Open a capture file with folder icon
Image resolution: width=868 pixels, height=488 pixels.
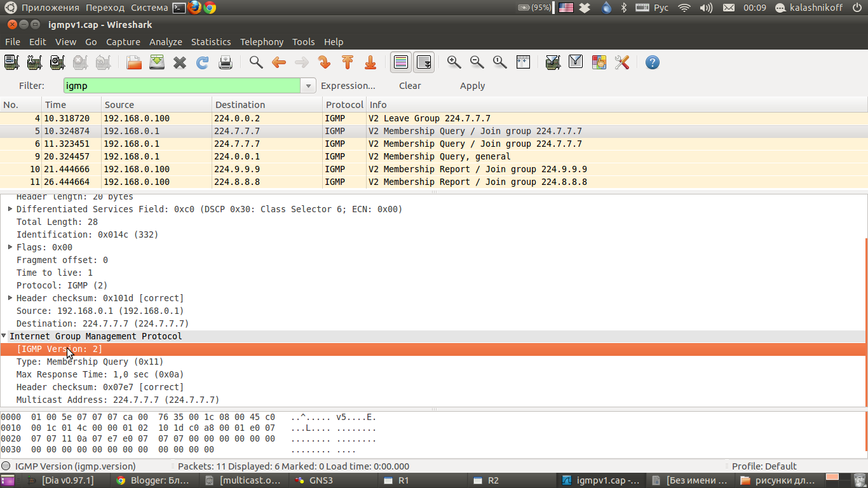click(134, 62)
